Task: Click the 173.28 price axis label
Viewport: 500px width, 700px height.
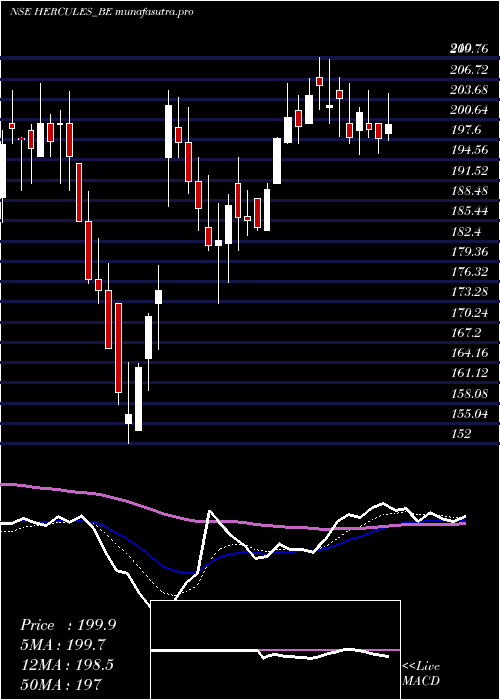Action: coord(470,292)
